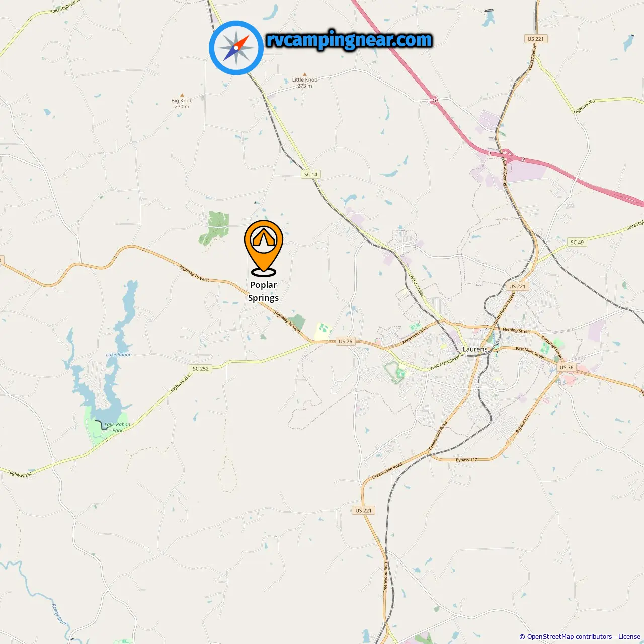Select the Poplar Springs label
The width and height of the screenshot is (644, 644).
point(263,291)
